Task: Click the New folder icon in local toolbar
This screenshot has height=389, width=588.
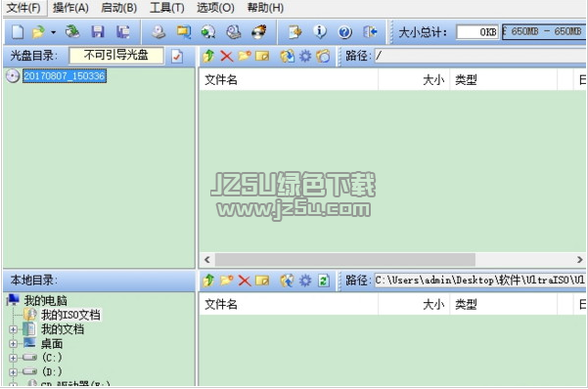Action: click(227, 281)
